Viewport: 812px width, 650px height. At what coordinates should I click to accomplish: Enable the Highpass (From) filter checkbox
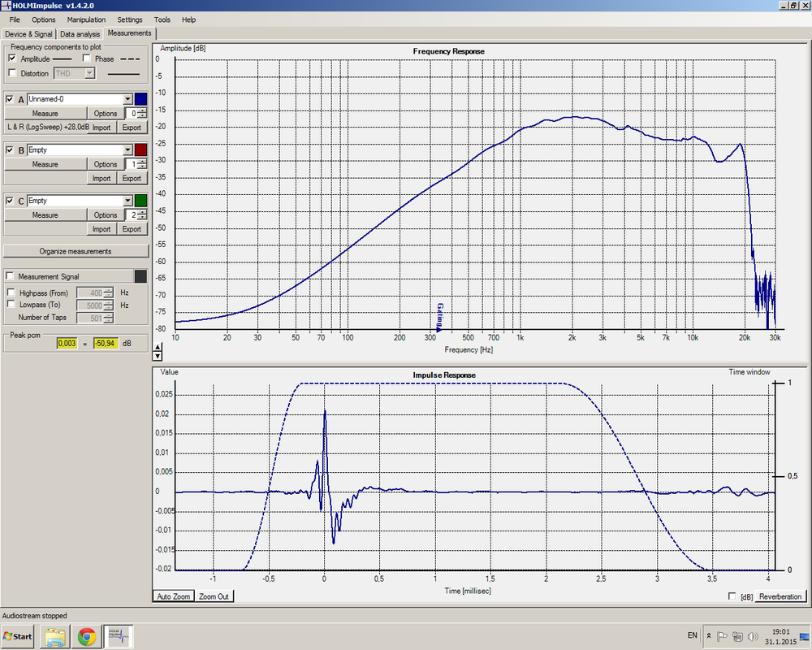11,292
